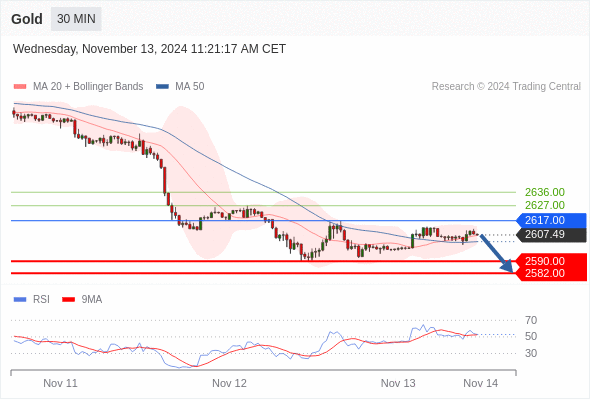Toggle the MA 50 legend label
The height and width of the screenshot is (400, 590).
pos(190,87)
